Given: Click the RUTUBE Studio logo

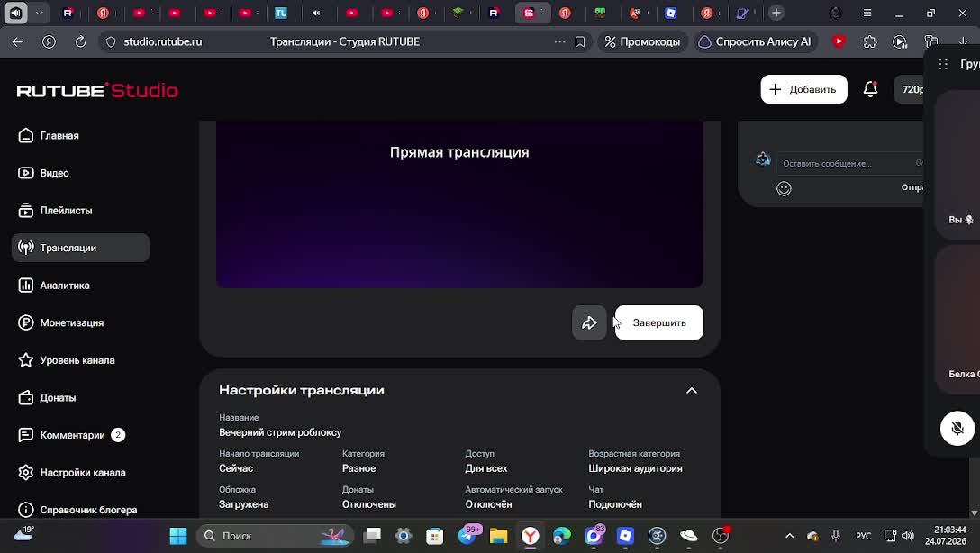Looking at the screenshot, I should (97, 91).
